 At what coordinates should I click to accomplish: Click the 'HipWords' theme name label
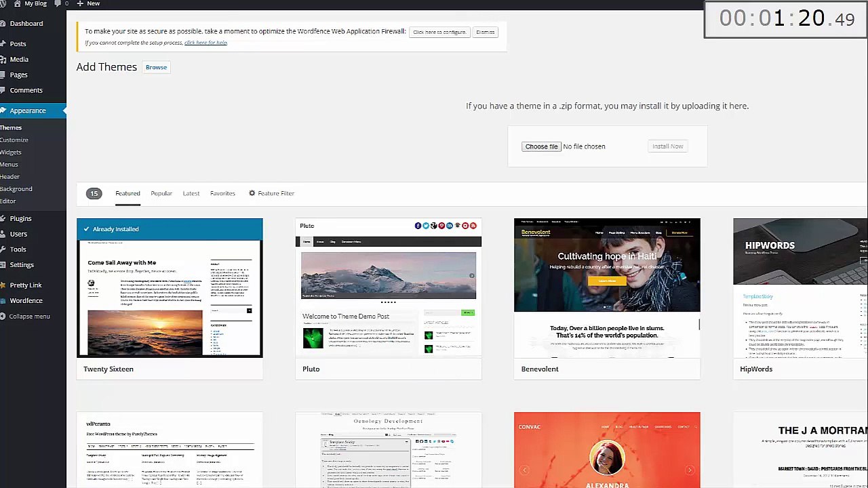click(x=756, y=369)
